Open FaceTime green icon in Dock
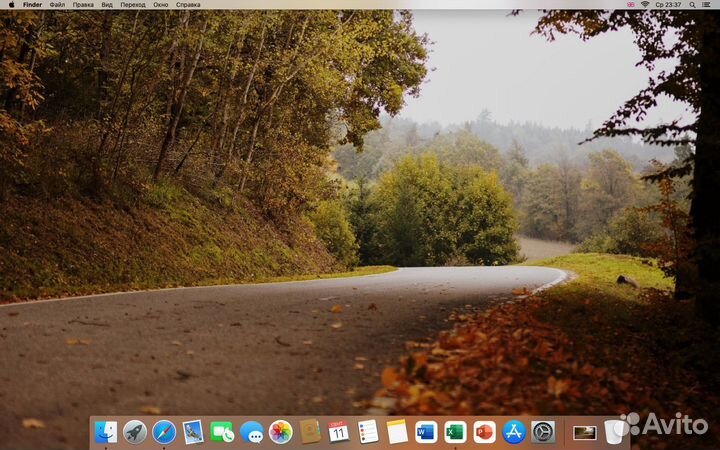This screenshot has height=450, width=720. pyautogui.click(x=222, y=432)
